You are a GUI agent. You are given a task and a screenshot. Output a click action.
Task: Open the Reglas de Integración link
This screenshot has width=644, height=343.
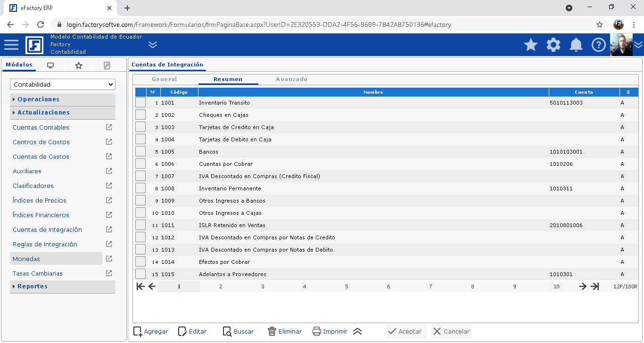(x=45, y=244)
